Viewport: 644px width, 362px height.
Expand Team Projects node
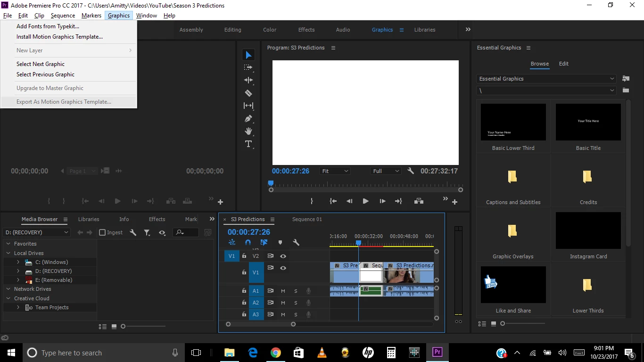click(18, 307)
